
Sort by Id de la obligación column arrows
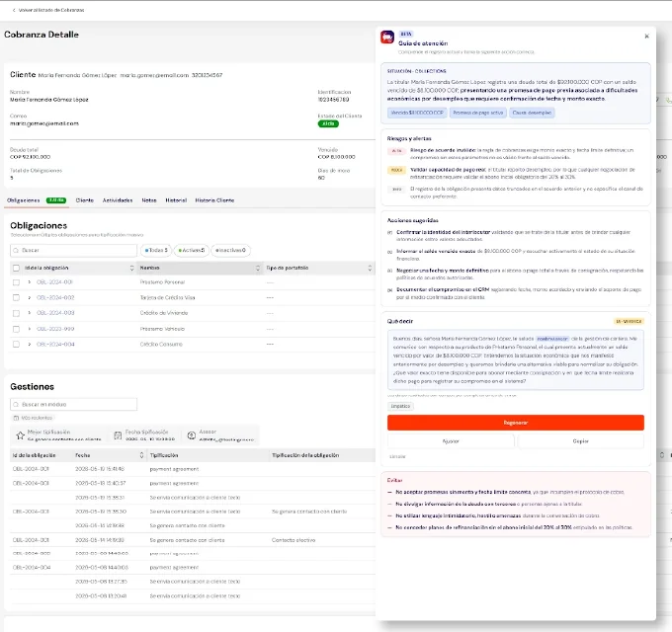coord(131,268)
